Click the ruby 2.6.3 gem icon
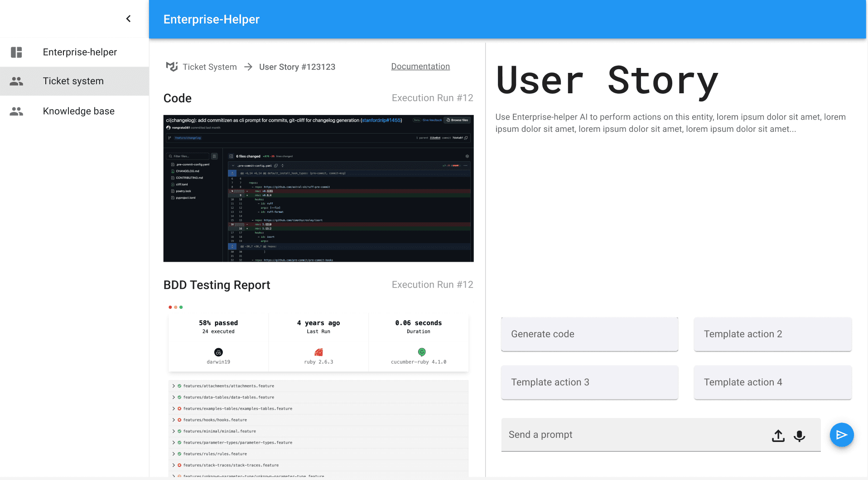Screen dimensions: 868x480 click(318, 352)
